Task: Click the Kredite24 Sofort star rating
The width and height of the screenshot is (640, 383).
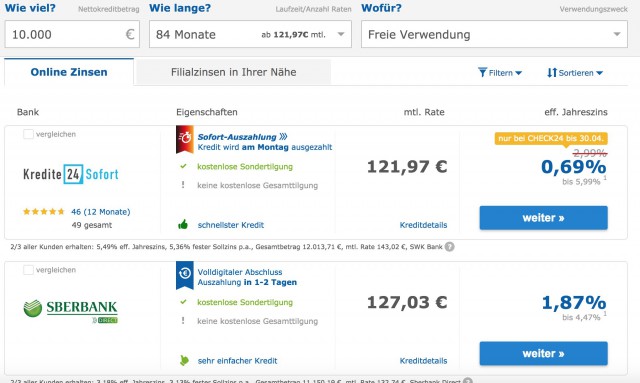Action: [44, 212]
